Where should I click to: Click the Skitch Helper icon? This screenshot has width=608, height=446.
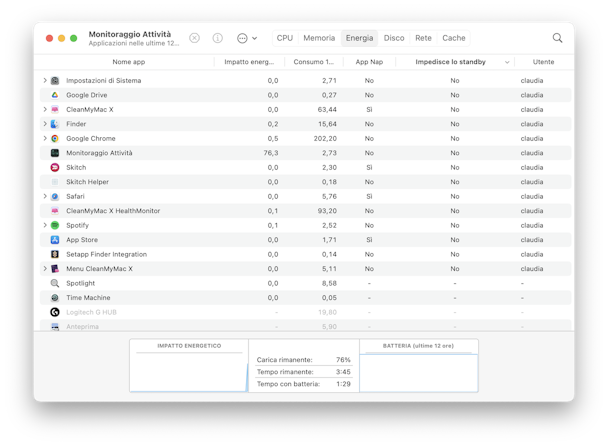point(55,182)
